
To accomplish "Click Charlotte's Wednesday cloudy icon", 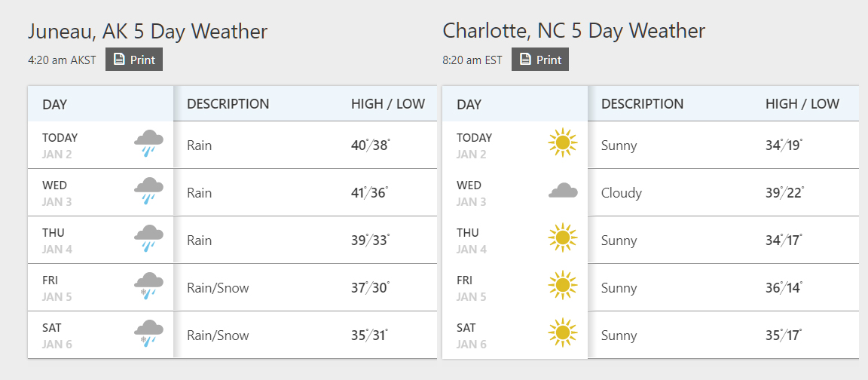I will (x=563, y=192).
